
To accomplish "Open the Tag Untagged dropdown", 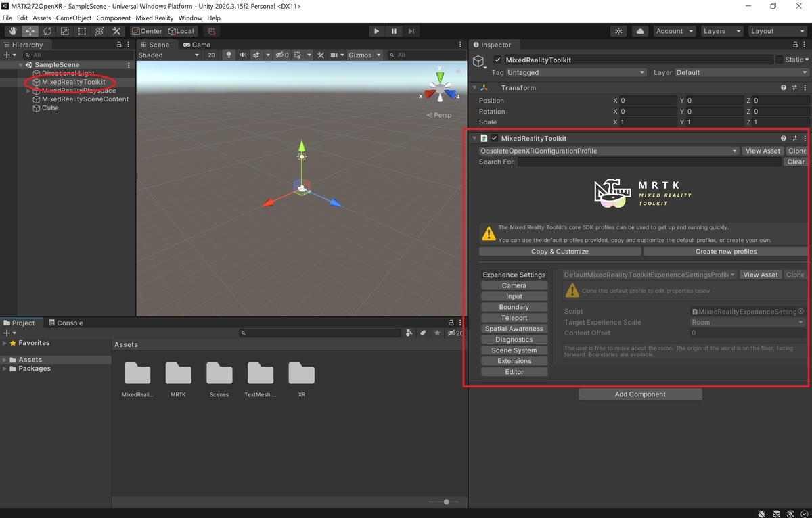I will (576, 72).
